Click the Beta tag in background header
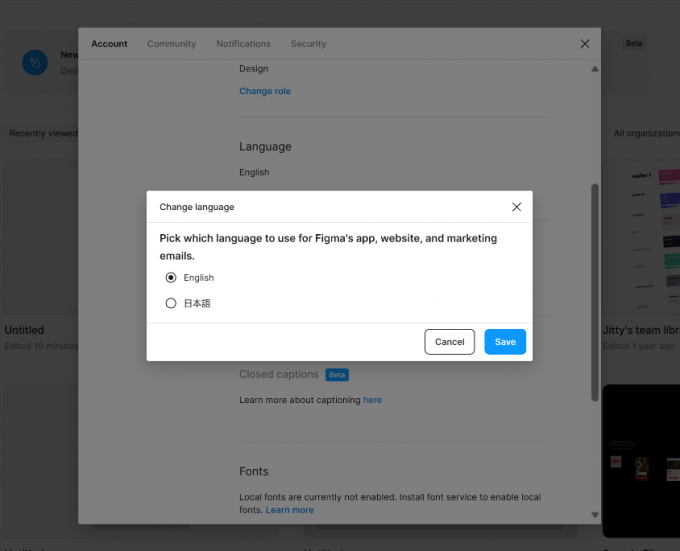Screen dimensions: 680x551 tap(634, 43)
